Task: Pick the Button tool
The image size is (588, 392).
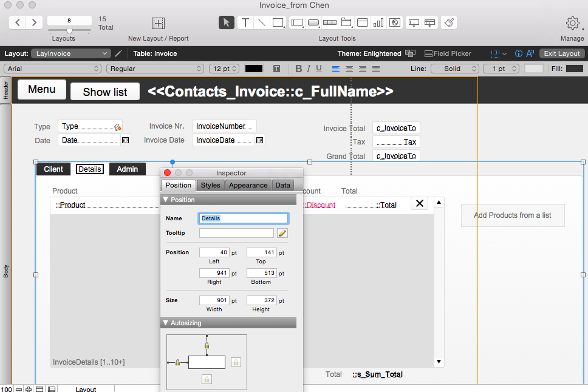Action: 313,22
